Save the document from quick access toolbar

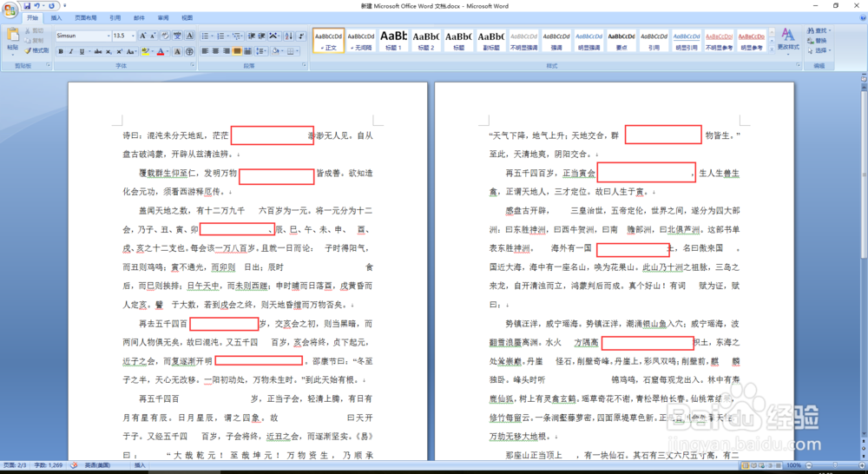[27, 5]
